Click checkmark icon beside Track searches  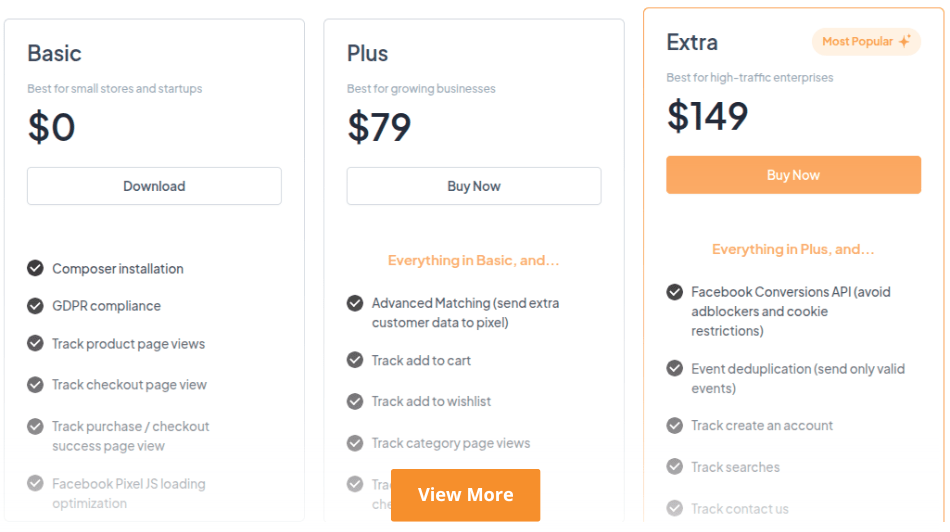(x=675, y=467)
